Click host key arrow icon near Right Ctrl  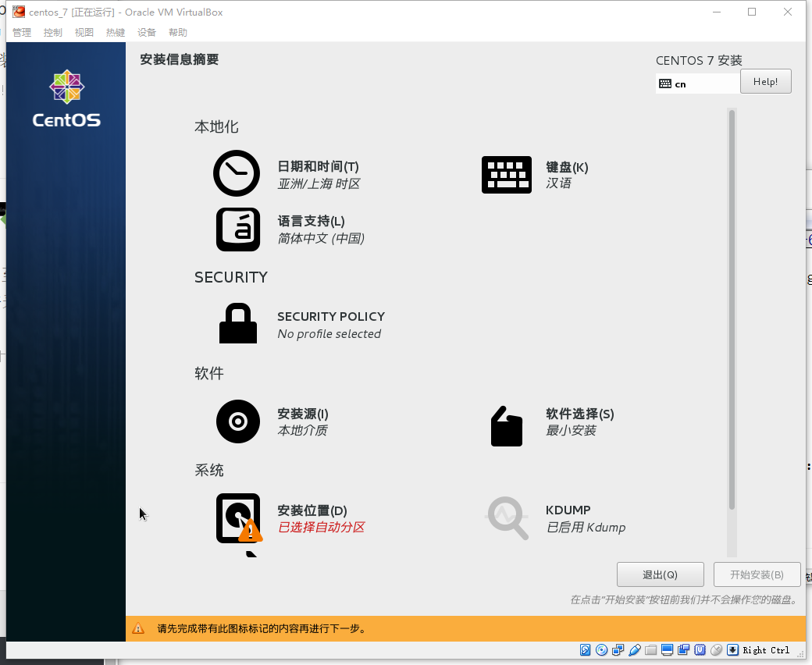point(733,650)
